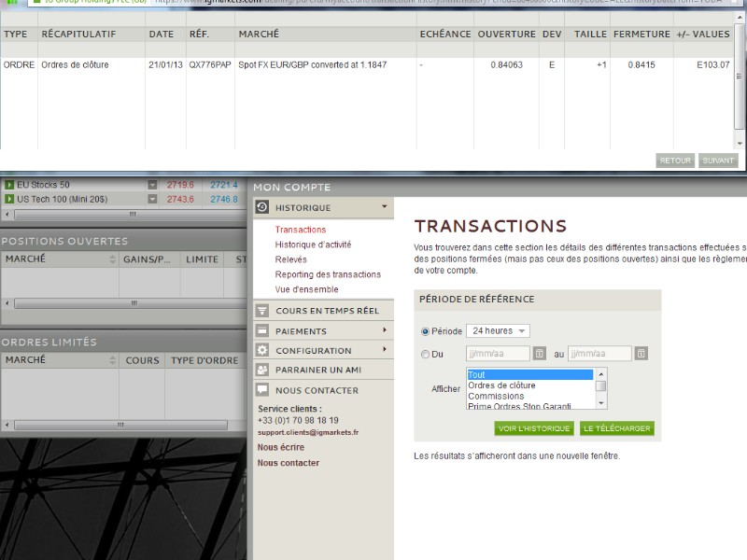Viewport: 747px width, 560px height.
Task: Click the Type d'ordre column header
Action: 204,360
